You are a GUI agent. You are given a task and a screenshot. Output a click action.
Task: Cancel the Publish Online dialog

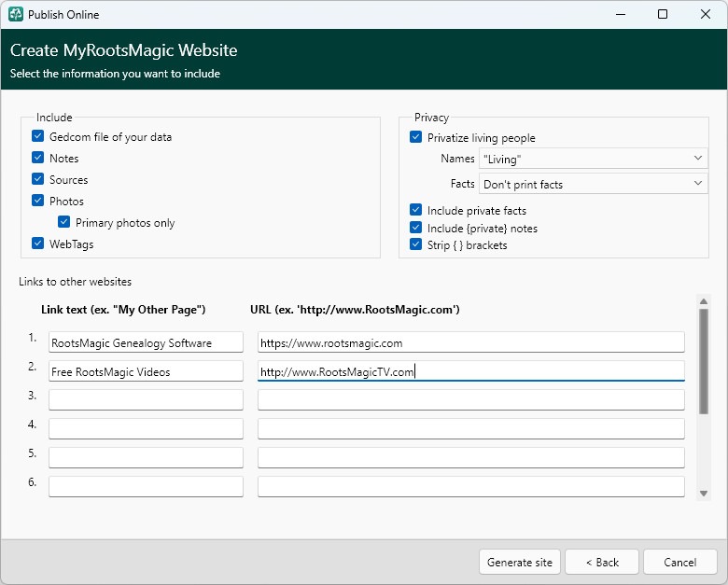tap(680, 563)
